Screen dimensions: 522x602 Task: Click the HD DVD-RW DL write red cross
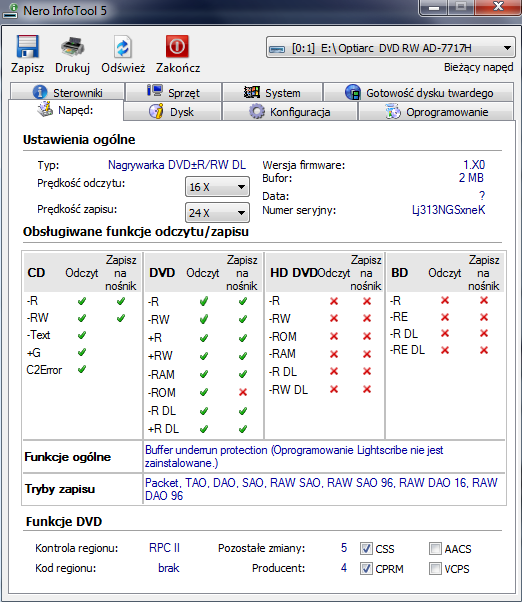pos(367,389)
